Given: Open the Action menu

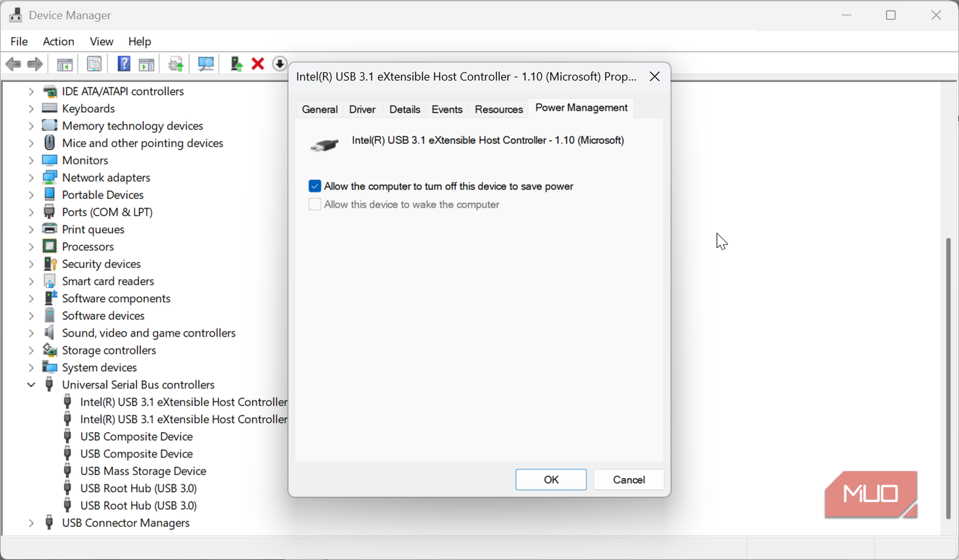Looking at the screenshot, I should point(59,41).
